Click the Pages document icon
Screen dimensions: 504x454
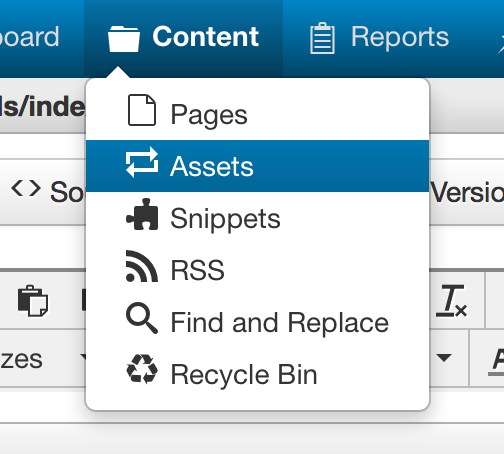click(142, 110)
